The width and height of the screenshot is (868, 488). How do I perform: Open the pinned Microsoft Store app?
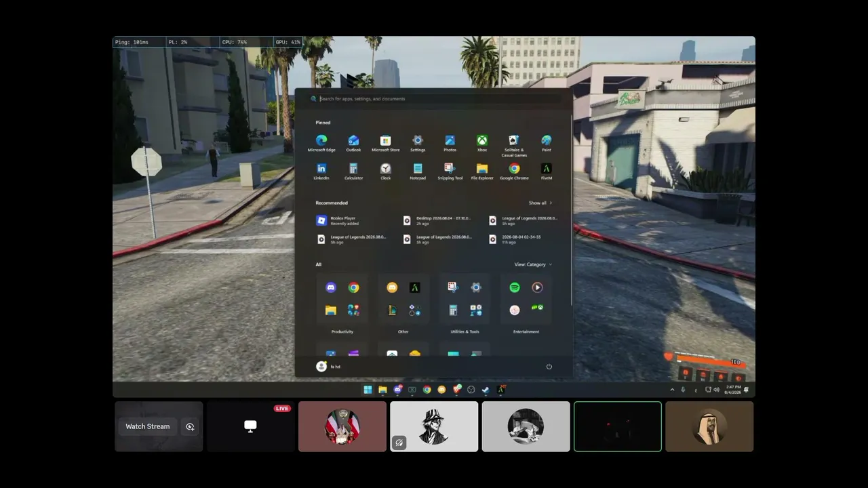[x=385, y=143]
